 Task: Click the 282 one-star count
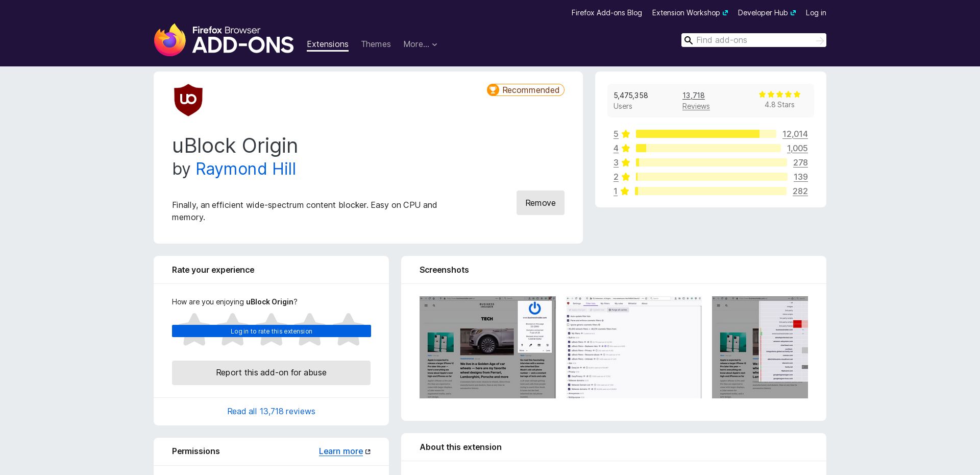800,191
